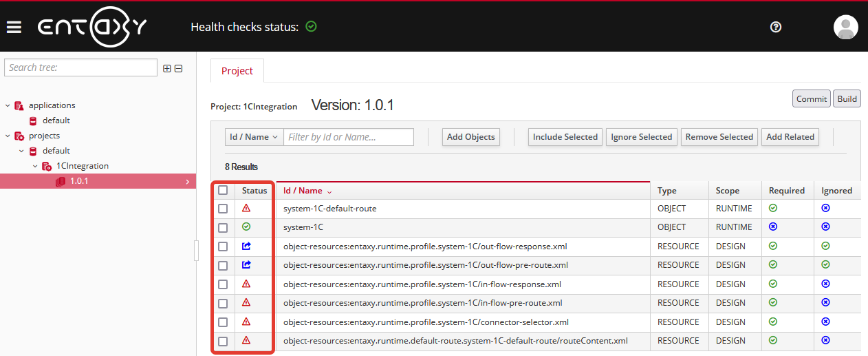Open the Id / Name filter dropdown
This screenshot has height=356, width=868.
[254, 137]
